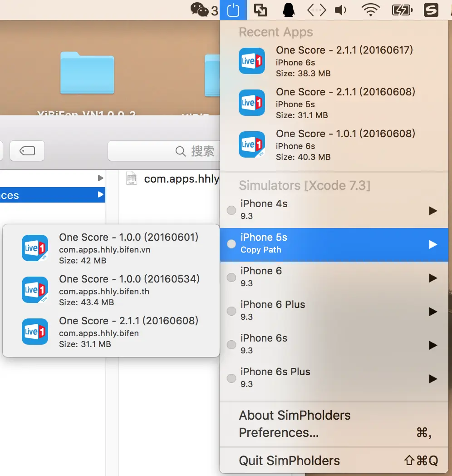The height and width of the screenshot is (476, 452).
Task: Choose iPhone 4s simulator label
Action: coord(264,203)
